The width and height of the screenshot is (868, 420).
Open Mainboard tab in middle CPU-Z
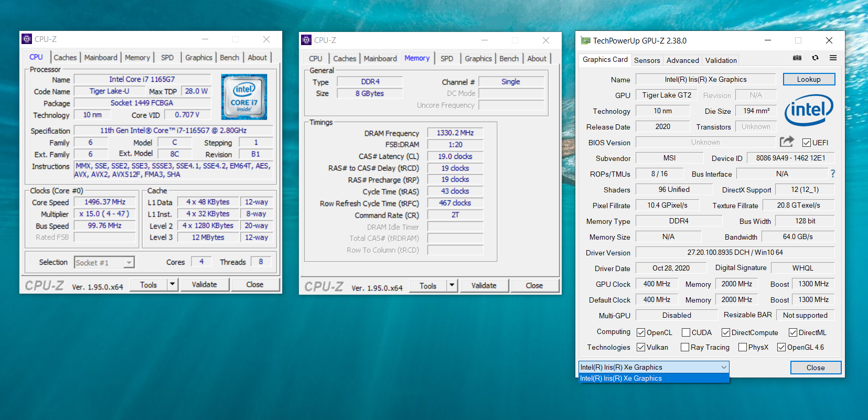point(380,59)
